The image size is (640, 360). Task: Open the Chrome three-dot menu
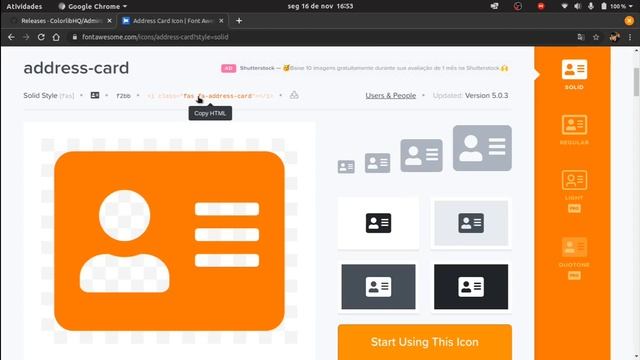630,37
